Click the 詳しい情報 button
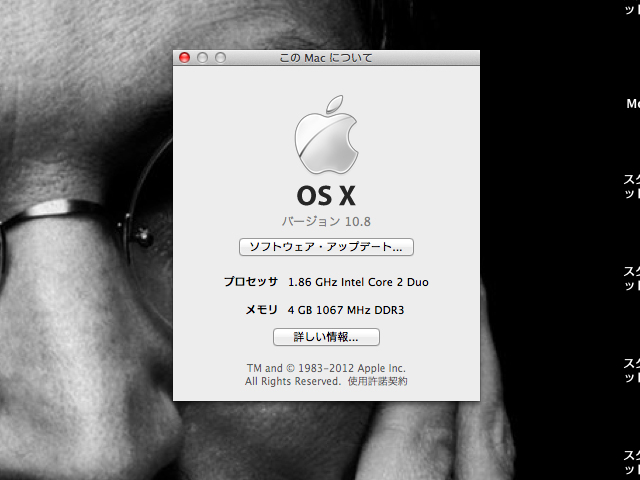Viewport: 640px width, 480px height. [326, 337]
